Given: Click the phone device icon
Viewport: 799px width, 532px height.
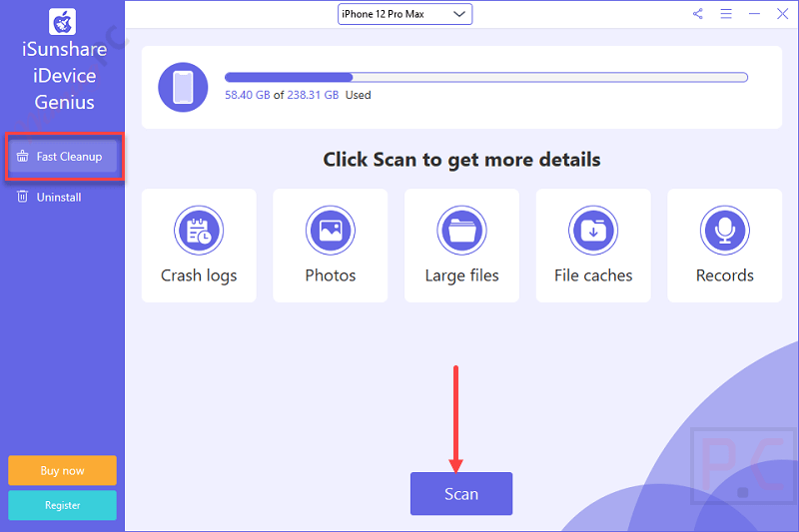Looking at the screenshot, I should [x=183, y=87].
